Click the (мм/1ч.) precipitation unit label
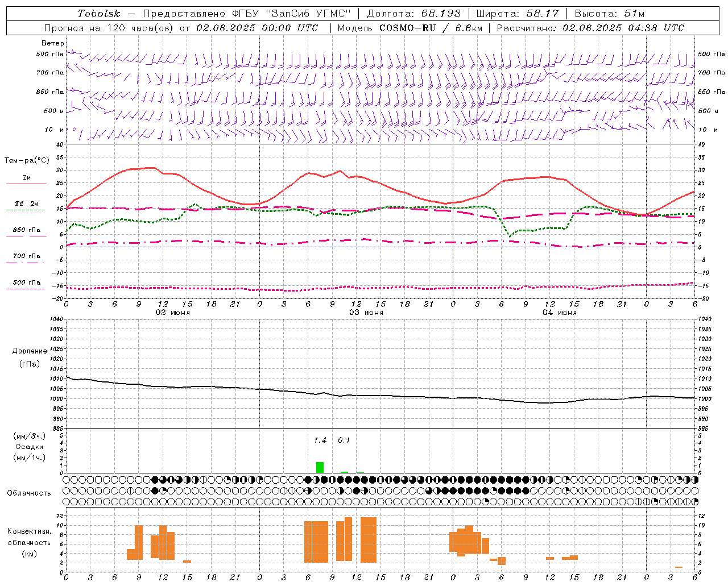Image resolution: width=728 pixels, height=582 pixels. pos(30,458)
